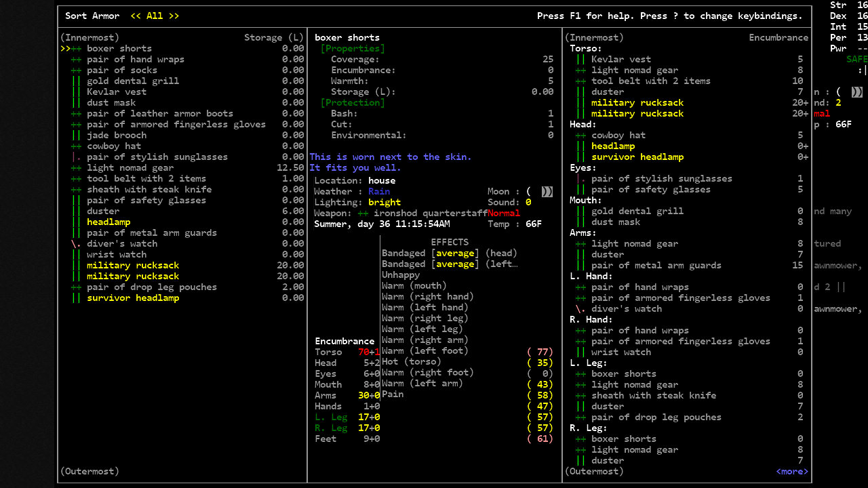Select 'jade brooch' in the armor list
868x488 pixels.
coord(117,135)
